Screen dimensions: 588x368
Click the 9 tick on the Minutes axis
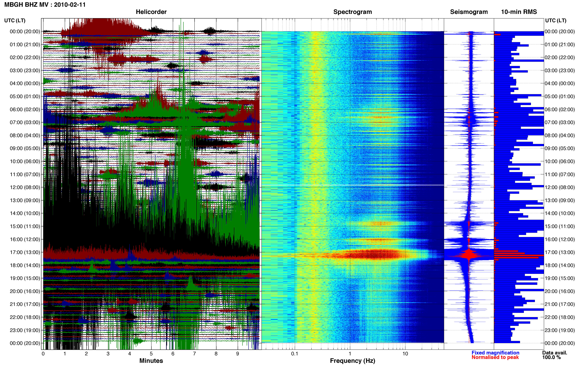(237, 354)
